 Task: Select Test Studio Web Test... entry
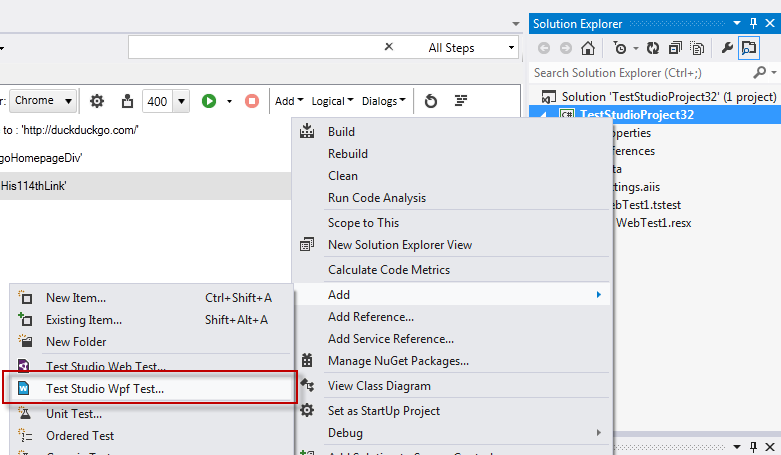coord(151,366)
